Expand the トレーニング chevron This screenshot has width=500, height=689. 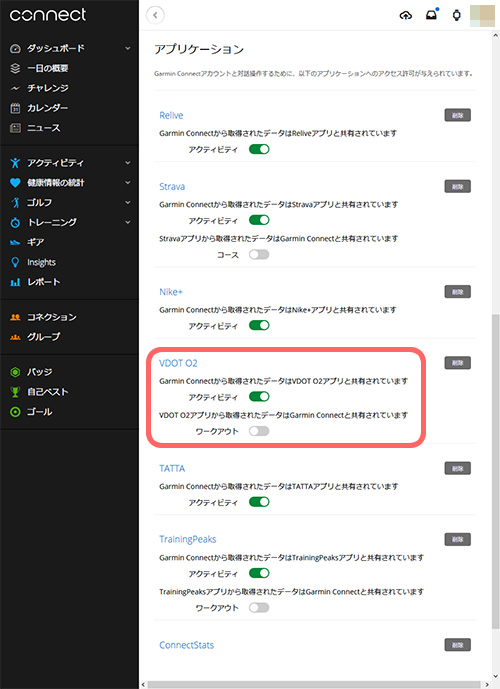[x=128, y=222]
